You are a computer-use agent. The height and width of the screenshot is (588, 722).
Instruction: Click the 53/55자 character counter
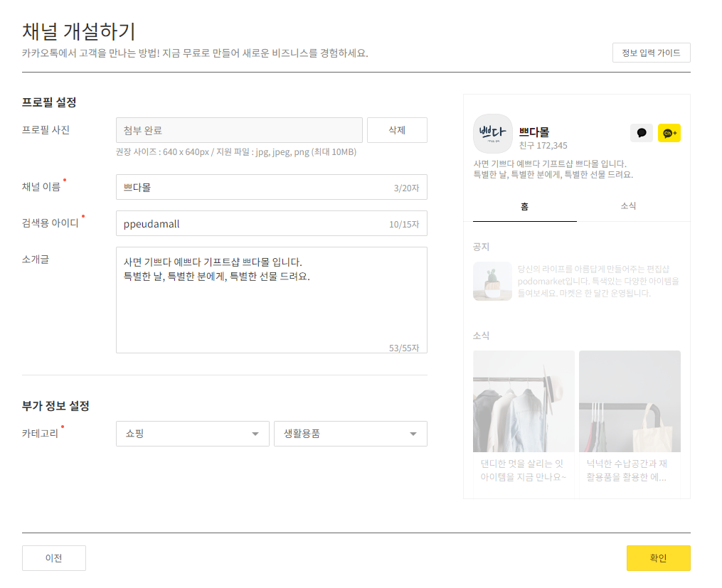click(404, 348)
